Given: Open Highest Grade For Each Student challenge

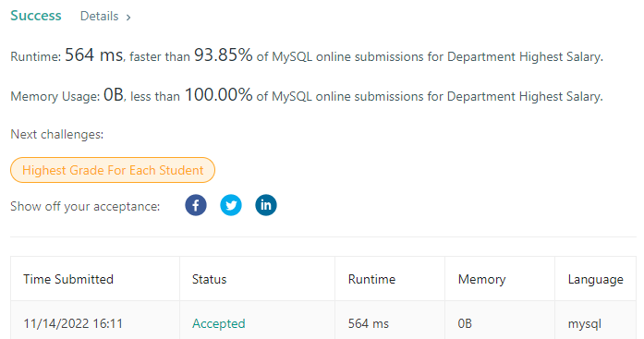Looking at the screenshot, I should click(x=113, y=170).
